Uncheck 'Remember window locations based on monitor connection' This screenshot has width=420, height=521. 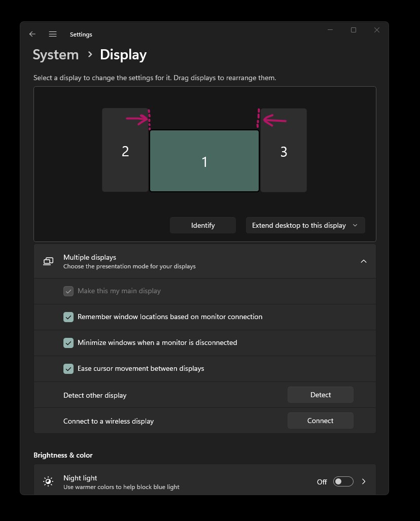pyautogui.click(x=68, y=317)
